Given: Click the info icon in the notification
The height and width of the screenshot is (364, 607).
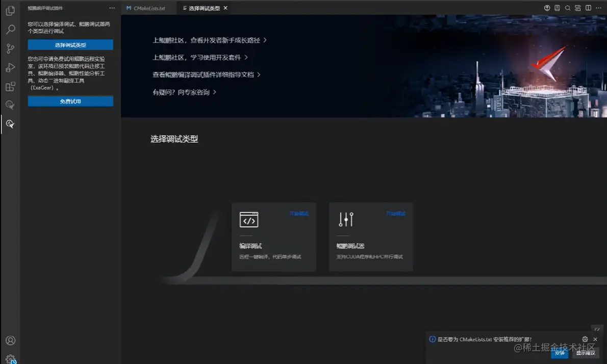Looking at the screenshot, I should (x=433, y=339).
